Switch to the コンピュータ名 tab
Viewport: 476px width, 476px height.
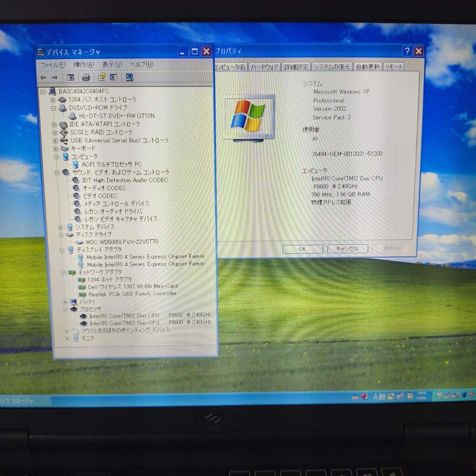[x=230, y=67]
